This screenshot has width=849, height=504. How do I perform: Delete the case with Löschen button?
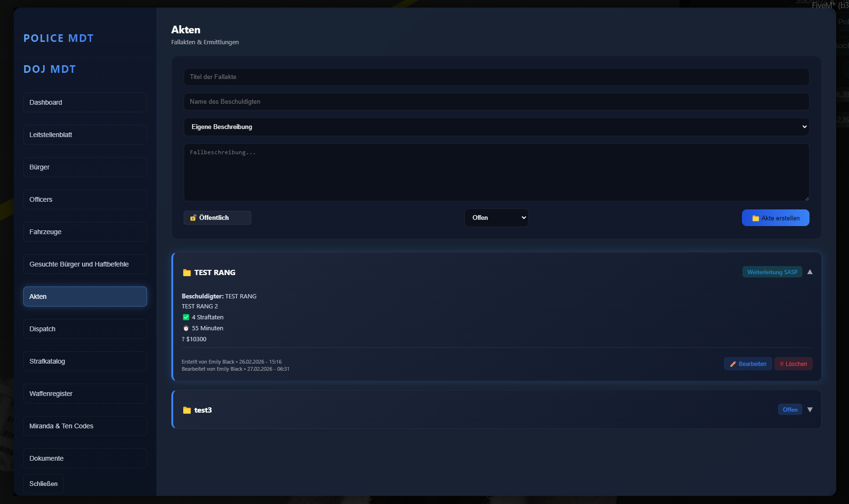tap(793, 364)
